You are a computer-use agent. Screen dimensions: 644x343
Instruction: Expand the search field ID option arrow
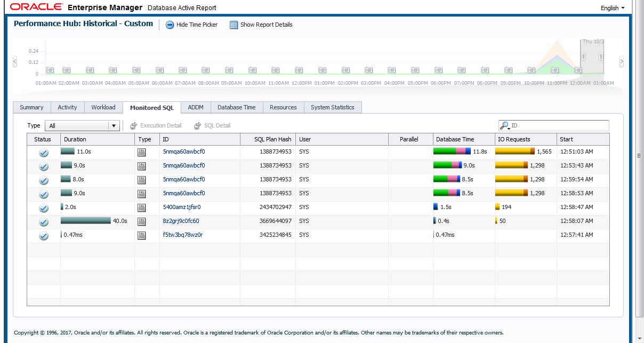pos(509,128)
